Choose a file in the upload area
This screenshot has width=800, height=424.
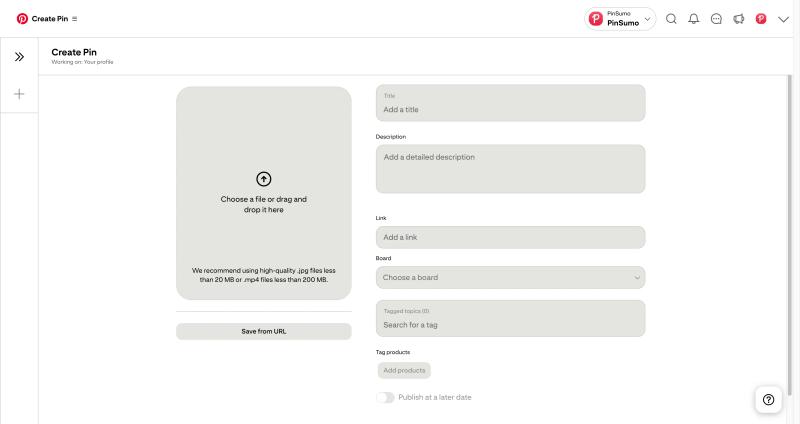[264, 193]
